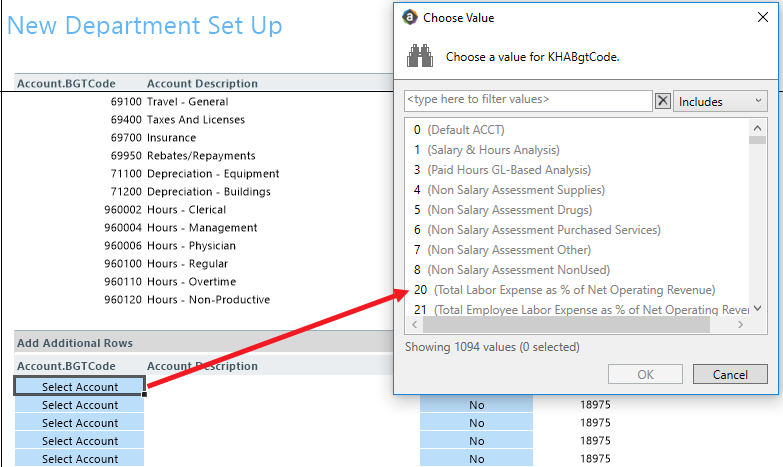
Task: Click the clear filter X icon
Action: pyautogui.click(x=662, y=101)
